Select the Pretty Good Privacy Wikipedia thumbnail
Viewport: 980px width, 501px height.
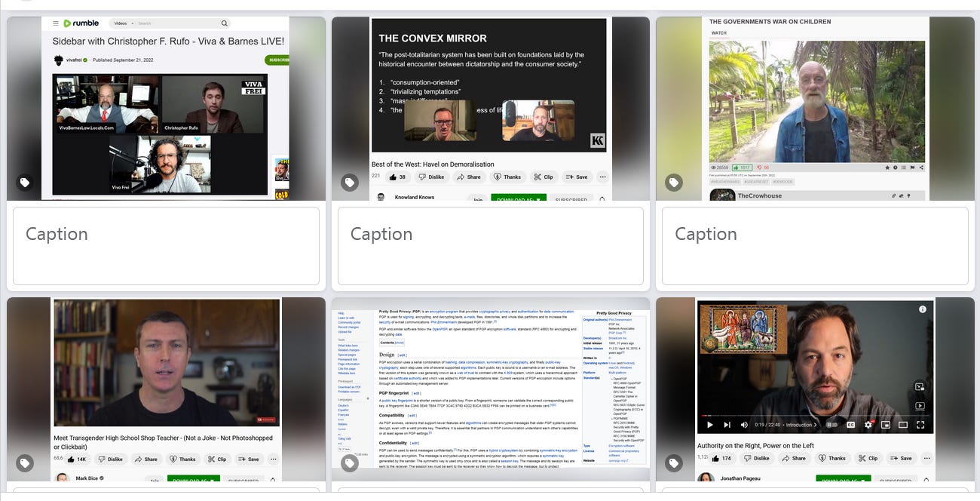491,389
